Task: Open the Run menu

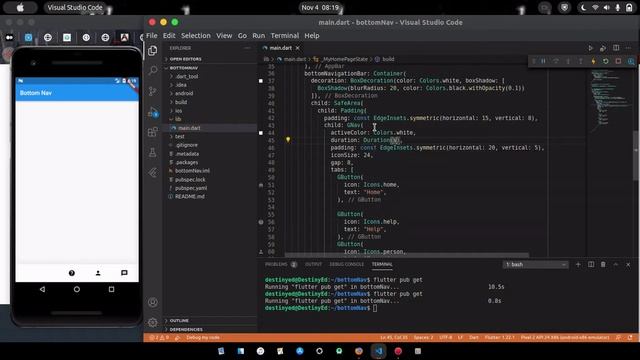Action: pos(258,36)
